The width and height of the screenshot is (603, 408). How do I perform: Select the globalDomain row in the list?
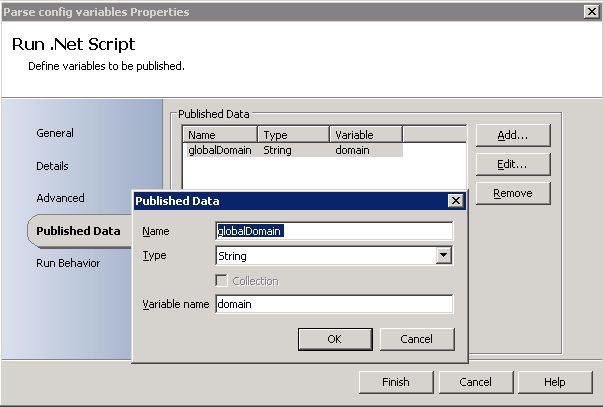[294, 150]
